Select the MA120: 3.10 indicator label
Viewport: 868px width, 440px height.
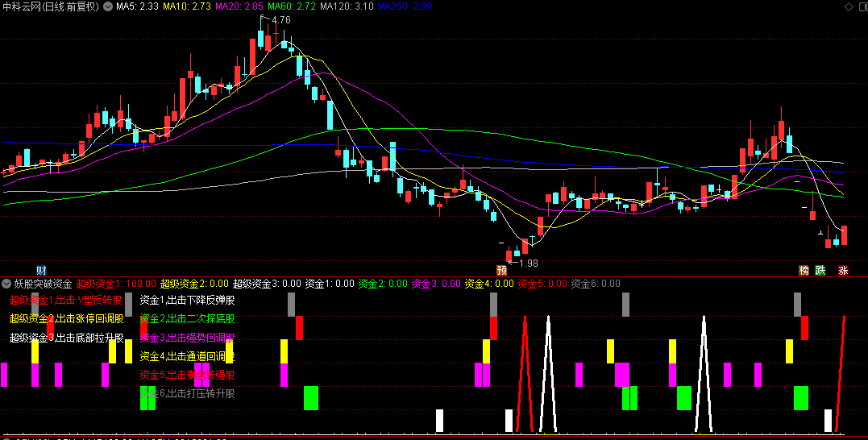(347, 6)
